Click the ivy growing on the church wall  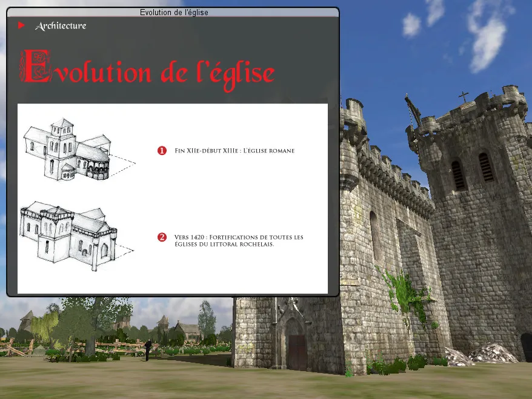(x=406, y=295)
